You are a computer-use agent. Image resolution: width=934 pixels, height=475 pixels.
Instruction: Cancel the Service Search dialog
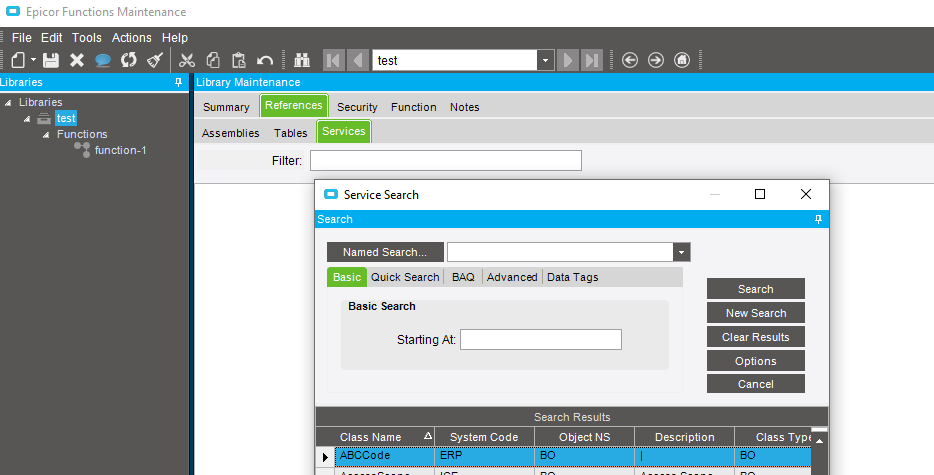[755, 384]
